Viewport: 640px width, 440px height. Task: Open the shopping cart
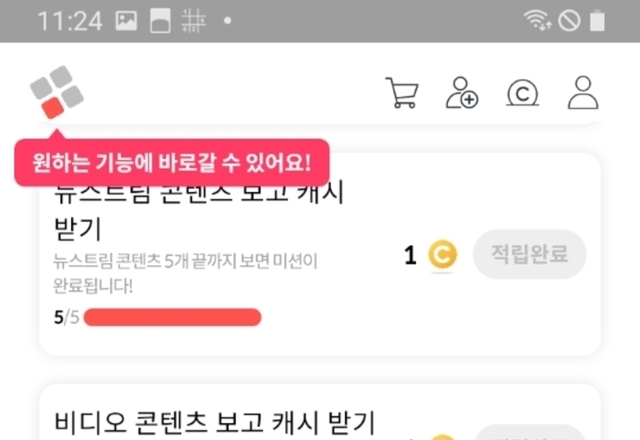pyautogui.click(x=401, y=93)
